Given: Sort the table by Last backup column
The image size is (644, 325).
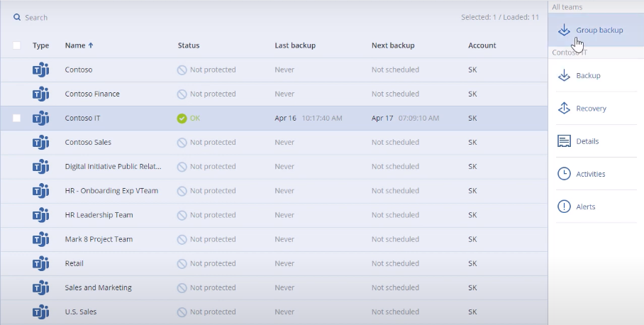Looking at the screenshot, I should (x=295, y=45).
